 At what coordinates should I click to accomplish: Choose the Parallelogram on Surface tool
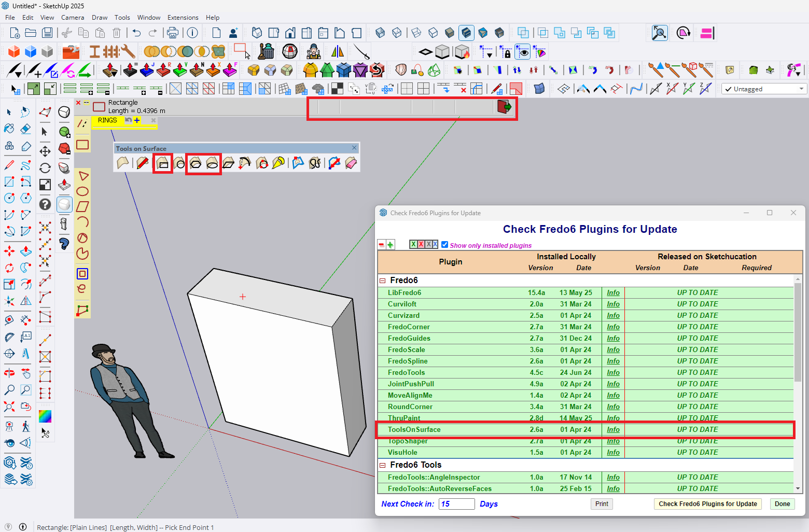tap(228, 163)
